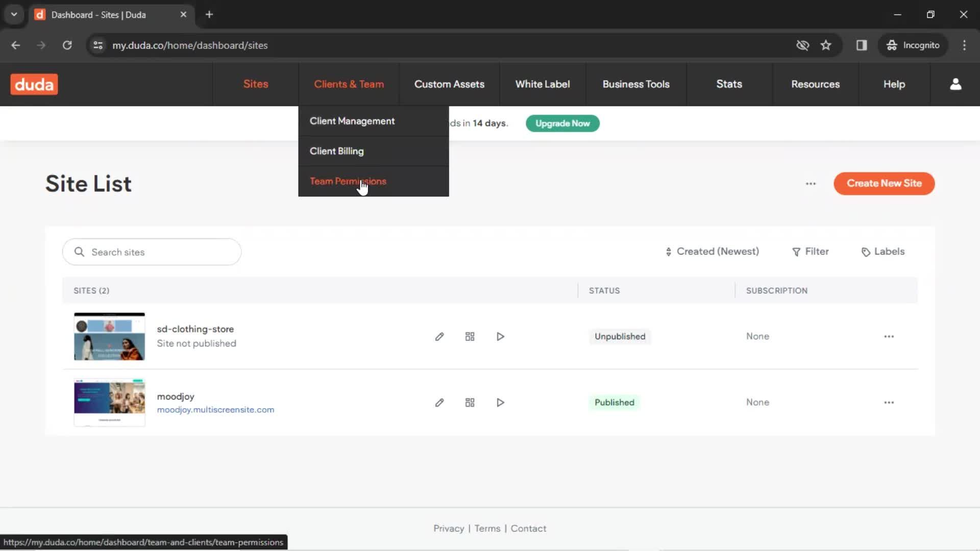
Task: Open the moodjoy site thumbnail
Action: point(109,403)
